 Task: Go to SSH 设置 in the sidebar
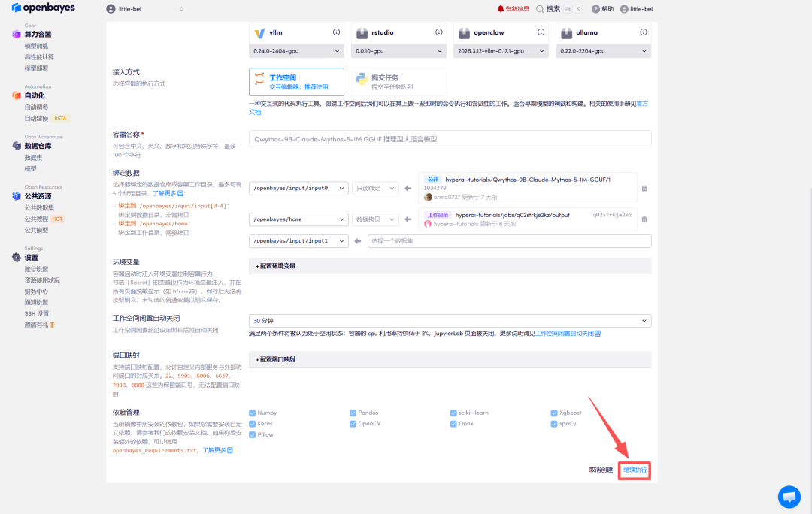37,313
